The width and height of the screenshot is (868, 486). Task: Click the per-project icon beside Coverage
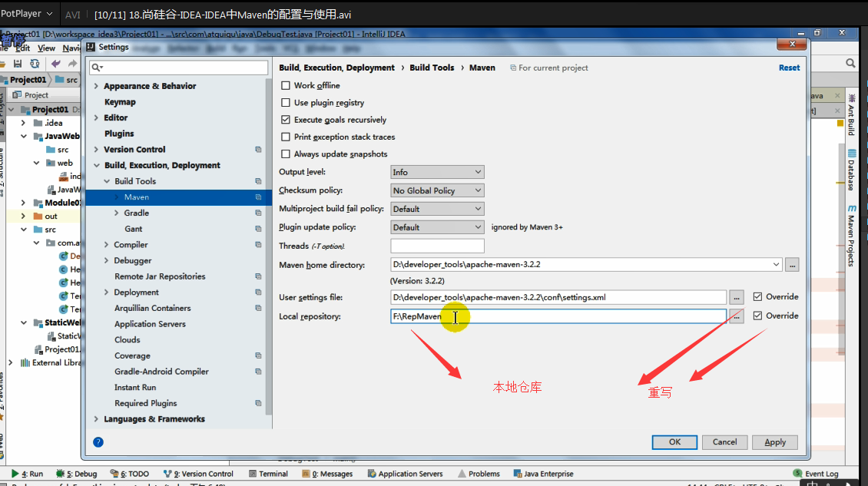[258, 355]
